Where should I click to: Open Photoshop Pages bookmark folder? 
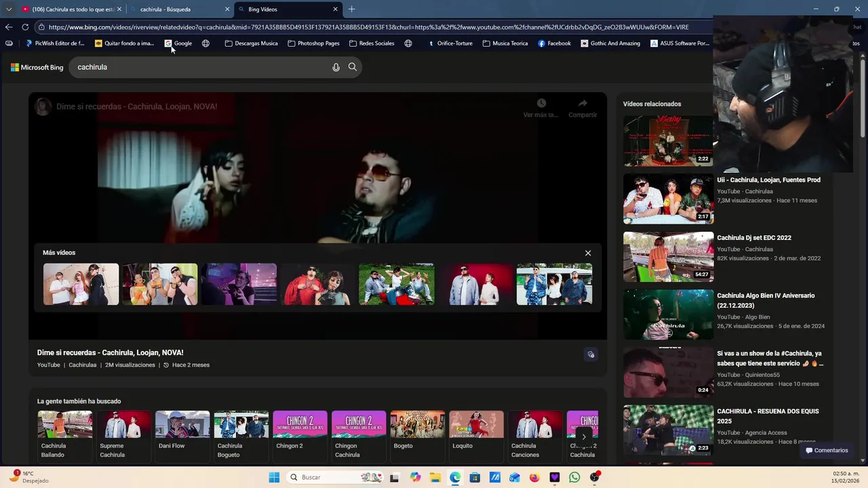(313, 43)
